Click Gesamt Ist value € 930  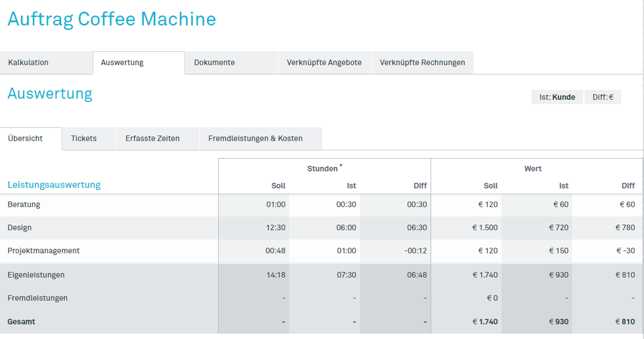click(559, 322)
